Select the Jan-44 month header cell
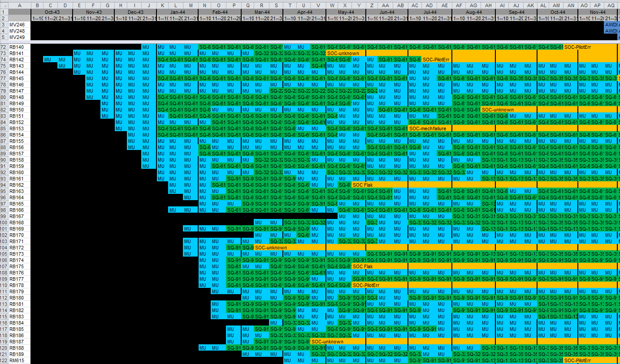The height and width of the screenshot is (364, 620). [178, 12]
